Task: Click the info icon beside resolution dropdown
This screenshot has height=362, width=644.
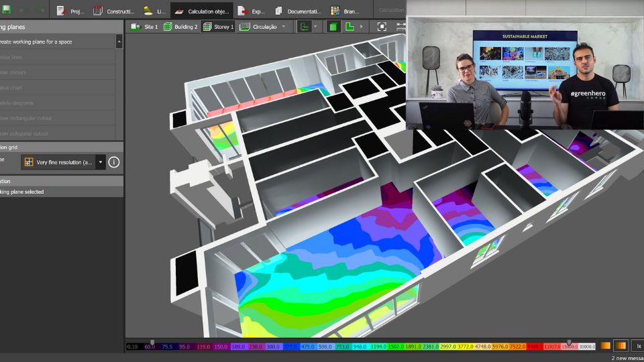Action: click(x=114, y=162)
